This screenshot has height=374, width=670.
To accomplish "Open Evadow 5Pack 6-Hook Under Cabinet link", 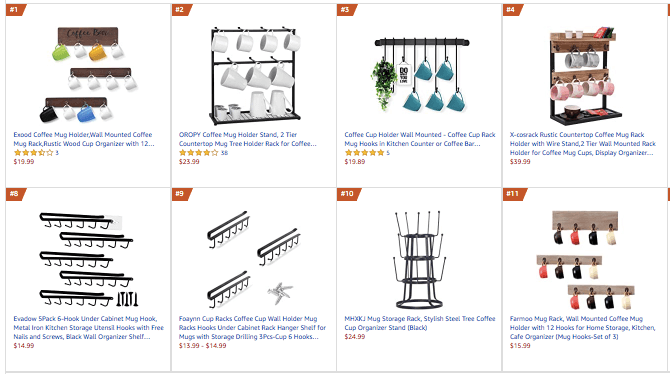I will click(x=88, y=328).
